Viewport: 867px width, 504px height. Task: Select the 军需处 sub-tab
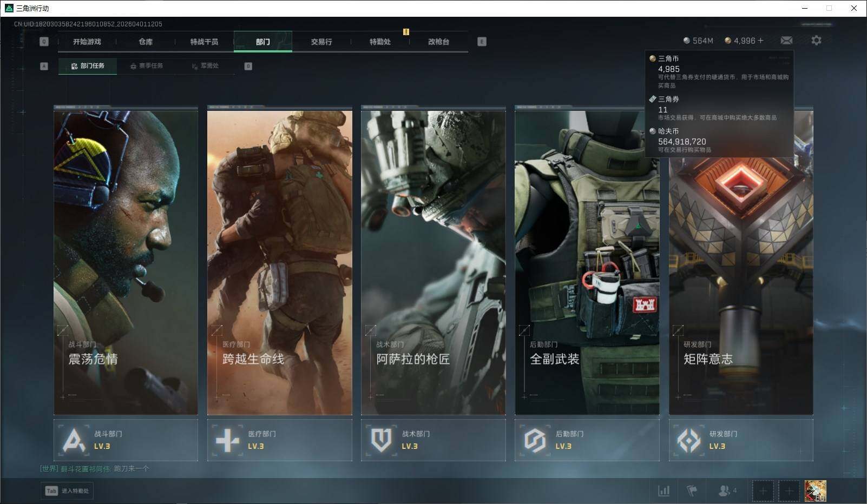tap(205, 66)
